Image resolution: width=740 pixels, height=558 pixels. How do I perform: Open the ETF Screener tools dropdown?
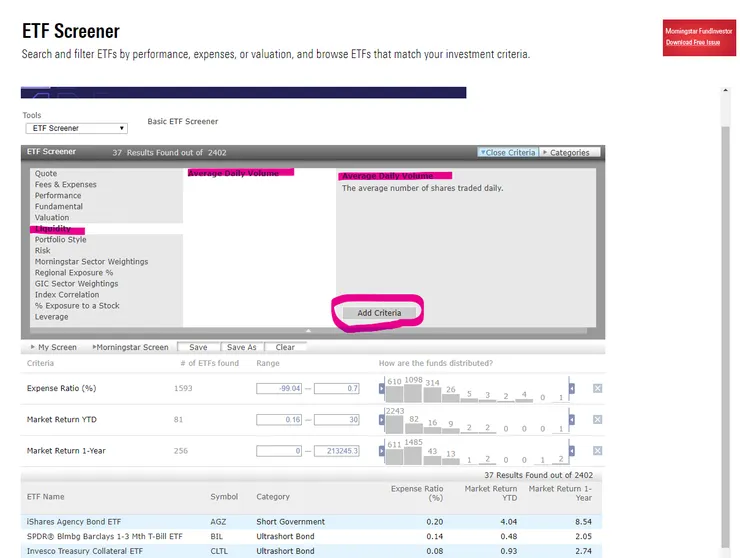click(x=76, y=128)
